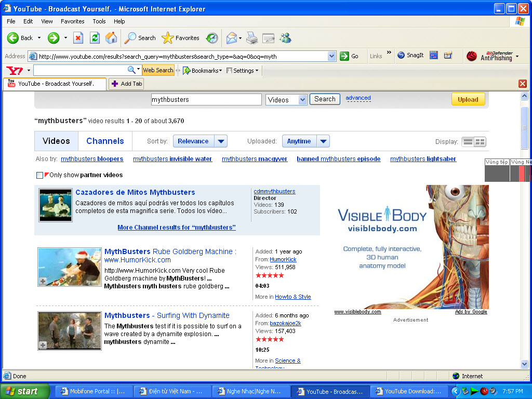Click the page vertical scrollbar thumb

pyautogui.click(x=524, y=128)
